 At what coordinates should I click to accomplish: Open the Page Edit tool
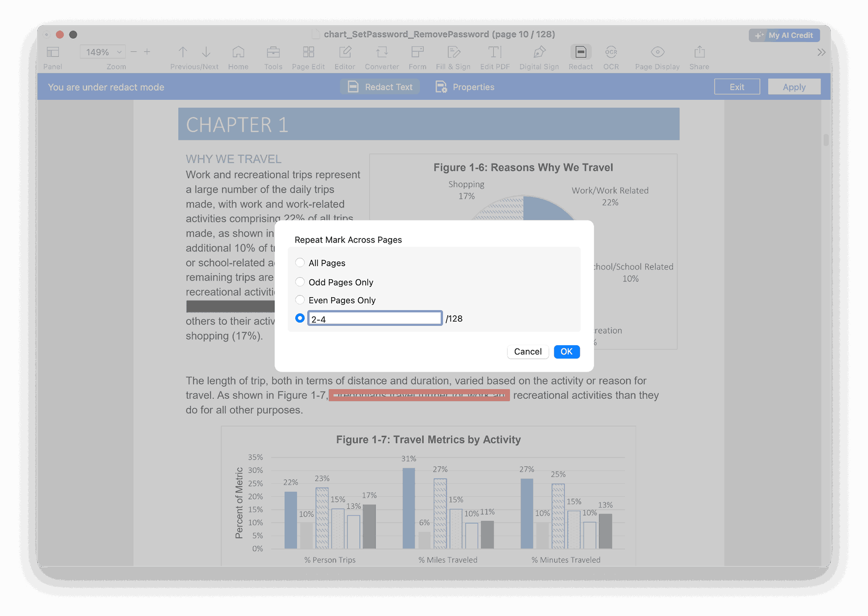coord(309,52)
